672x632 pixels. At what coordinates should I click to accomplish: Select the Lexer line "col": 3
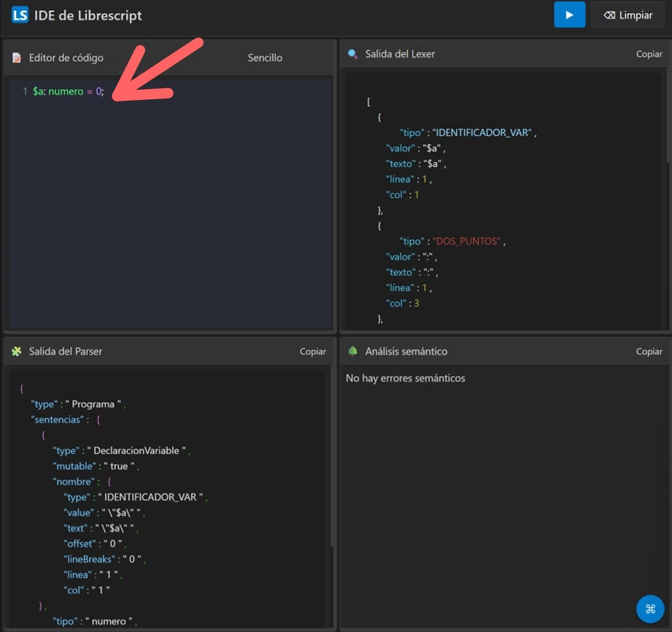pos(403,304)
